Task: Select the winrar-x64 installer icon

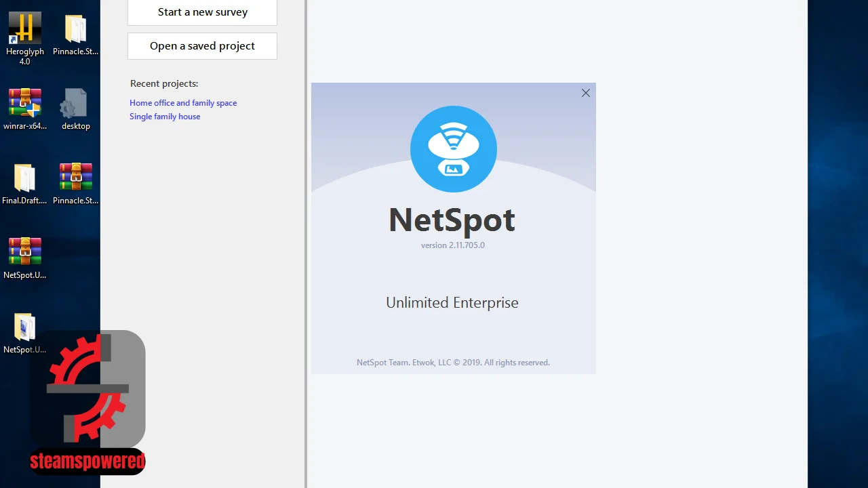Action: (x=25, y=103)
